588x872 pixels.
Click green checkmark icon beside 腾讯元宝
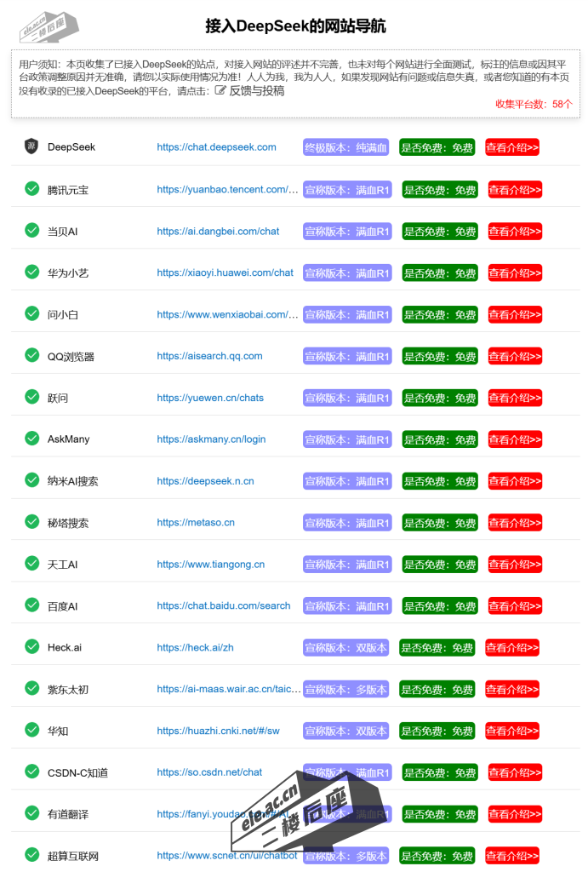[x=32, y=189]
